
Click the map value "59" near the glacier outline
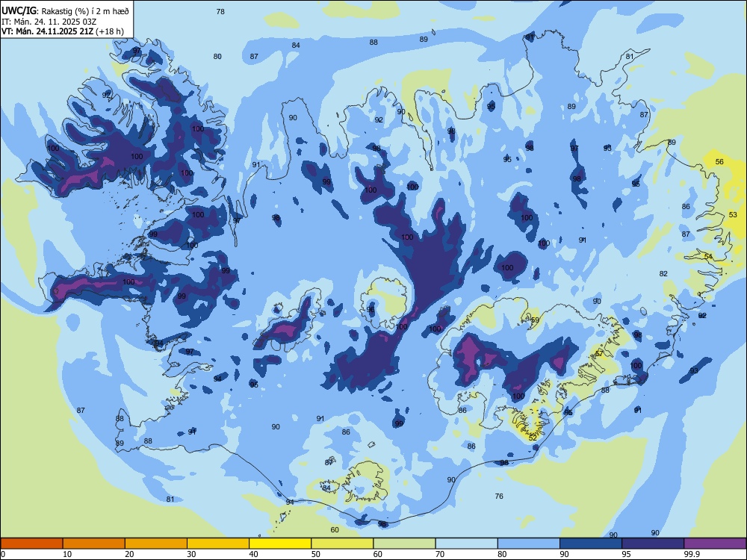coord(535,320)
